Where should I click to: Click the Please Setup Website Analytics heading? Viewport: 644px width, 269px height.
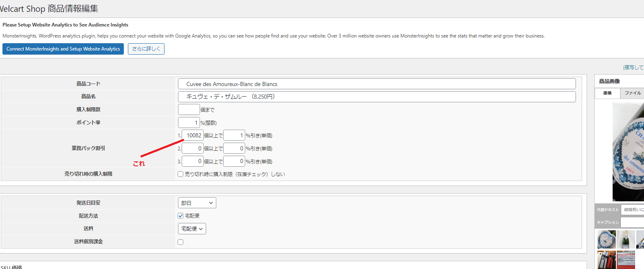(65, 24)
